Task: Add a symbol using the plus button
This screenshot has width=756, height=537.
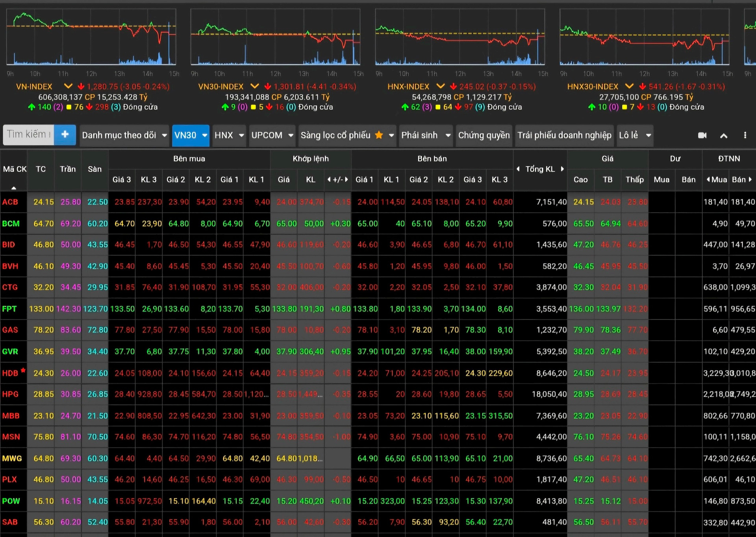Action: tap(65, 135)
